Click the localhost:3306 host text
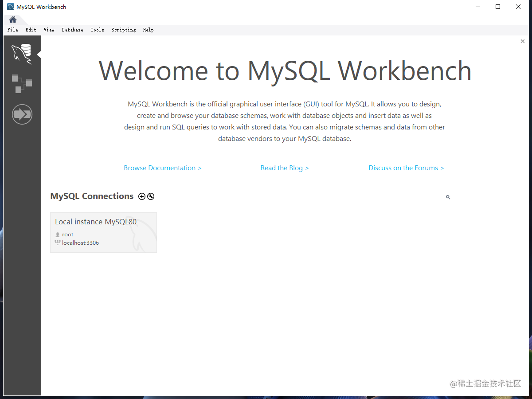Screen dimensions: 532x399 tap(80, 243)
